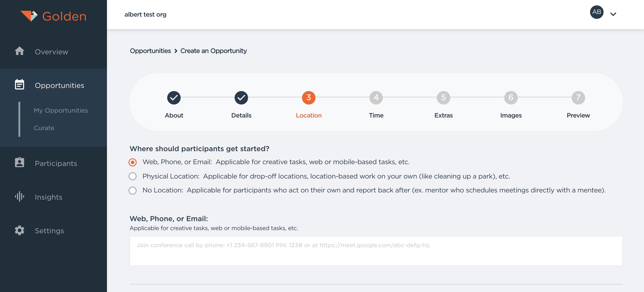This screenshot has width=644, height=292.
Task: Click the Participants badge icon
Action: click(20, 162)
